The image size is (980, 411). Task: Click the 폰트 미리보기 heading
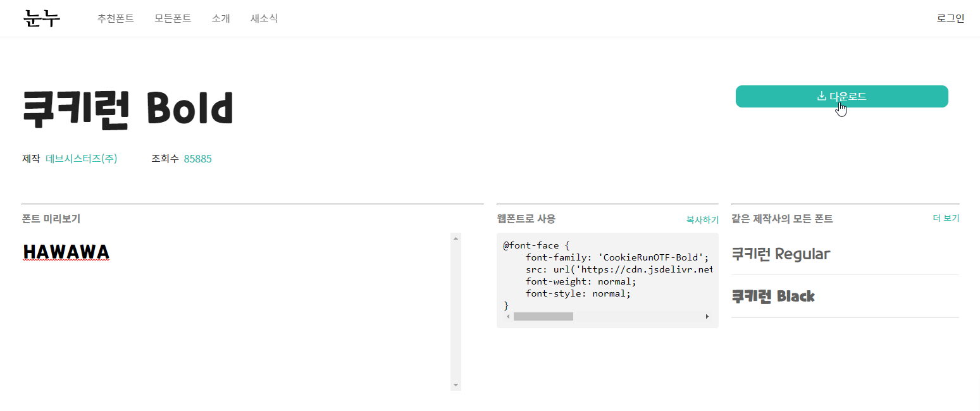pyautogui.click(x=51, y=219)
